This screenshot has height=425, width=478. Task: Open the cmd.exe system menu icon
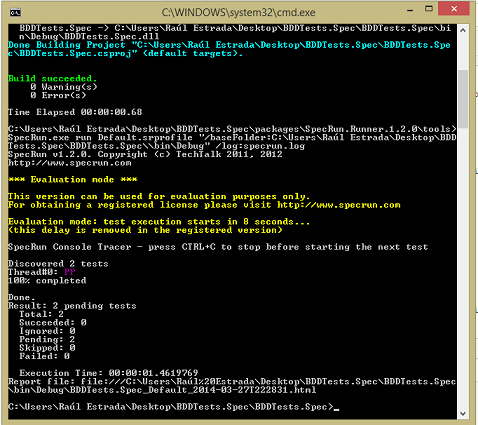pyautogui.click(x=15, y=13)
